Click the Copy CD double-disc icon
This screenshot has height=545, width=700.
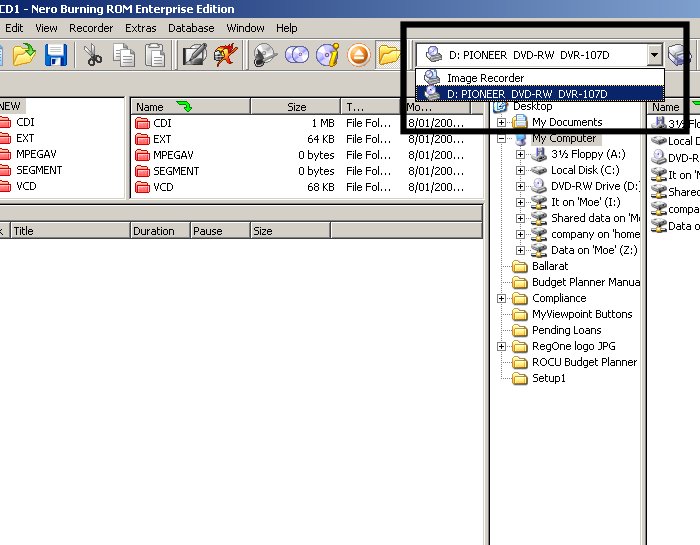pos(296,55)
